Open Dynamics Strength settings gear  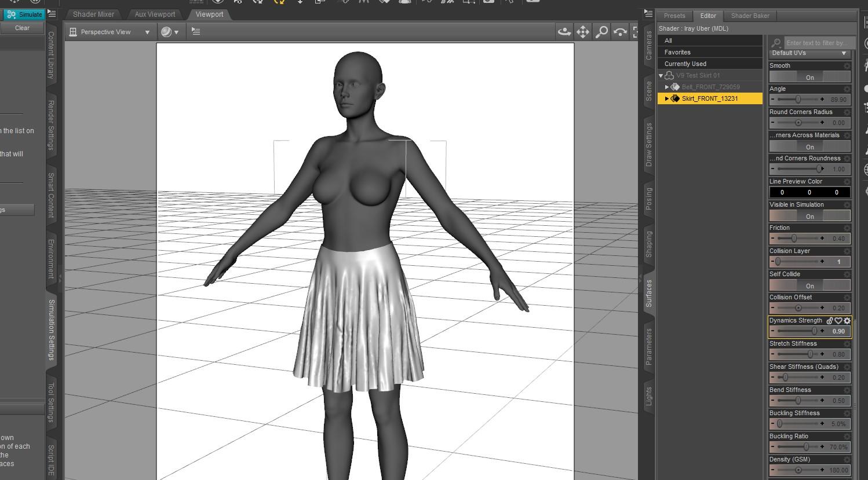pyautogui.click(x=847, y=320)
